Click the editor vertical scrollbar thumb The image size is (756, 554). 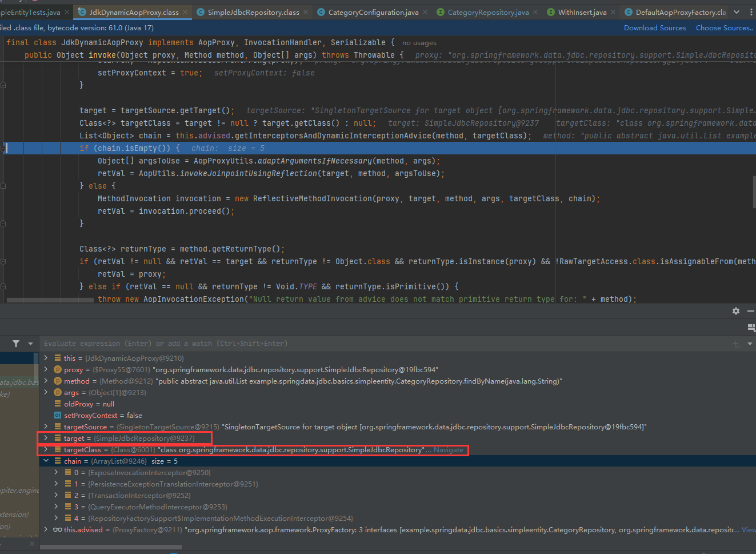tap(754, 192)
